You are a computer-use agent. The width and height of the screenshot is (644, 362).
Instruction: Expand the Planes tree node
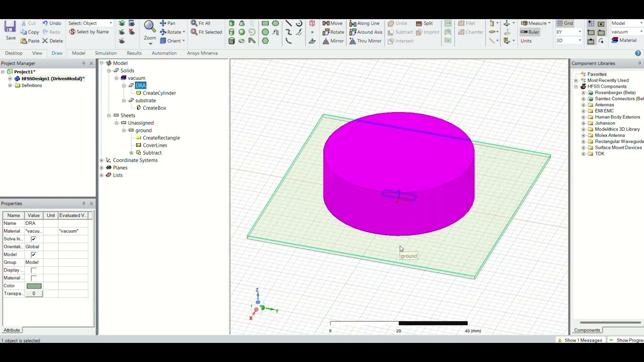102,168
